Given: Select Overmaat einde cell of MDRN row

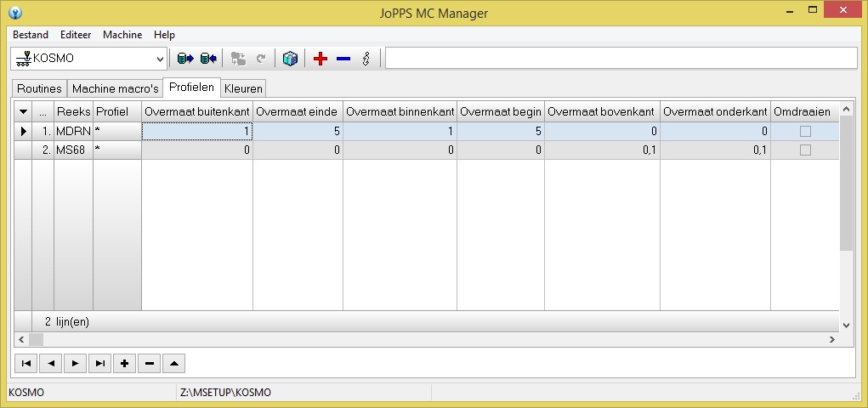Looking at the screenshot, I should (x=298, y=131).
